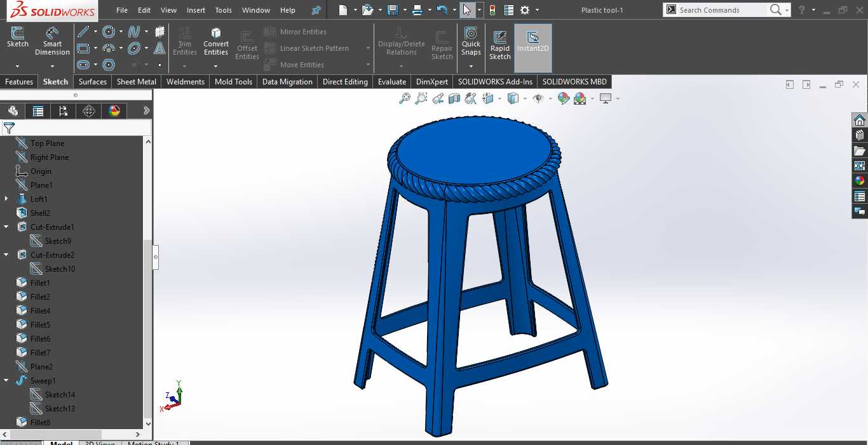This screenshot has width=868, height=445.
Task: Switch to the DisplayManager panel tab
Action: [x=114, y=111]
